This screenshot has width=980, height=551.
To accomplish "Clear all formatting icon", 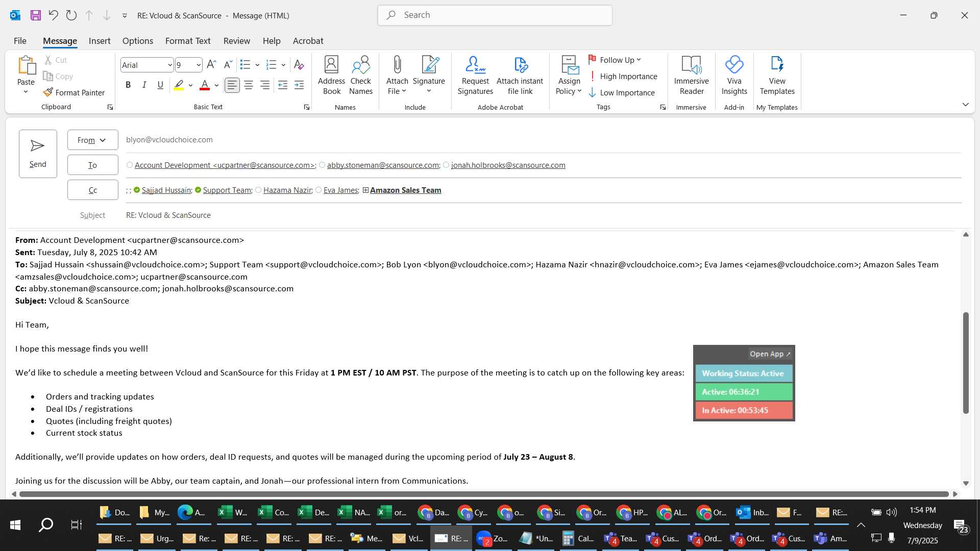I will pos(299,65).
